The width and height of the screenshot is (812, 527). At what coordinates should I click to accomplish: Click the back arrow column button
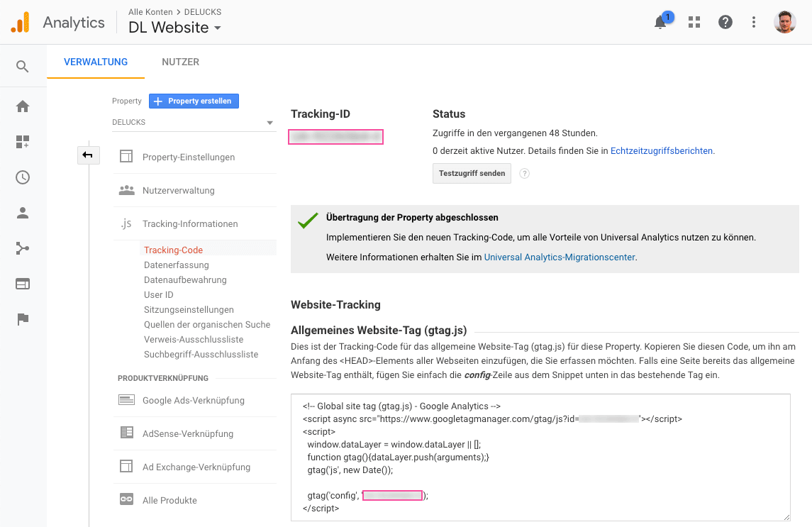tap(88, 155)
